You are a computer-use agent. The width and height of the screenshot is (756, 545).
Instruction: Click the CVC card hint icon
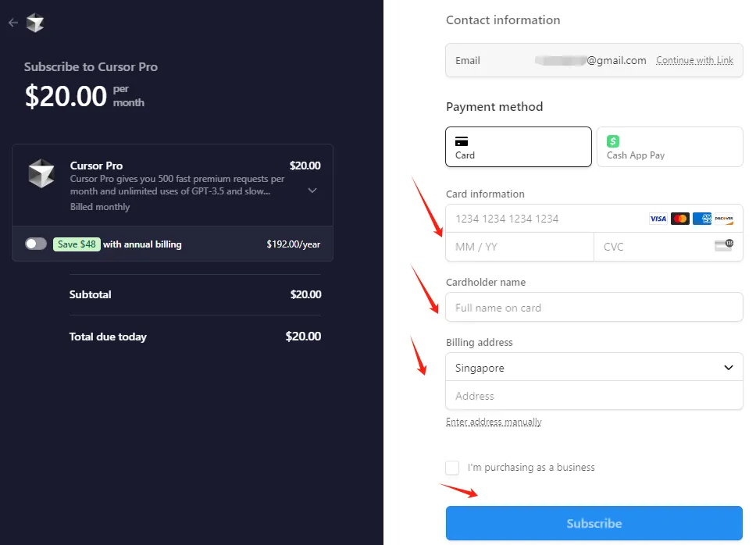pyautogui.click(x=723, y=246)
